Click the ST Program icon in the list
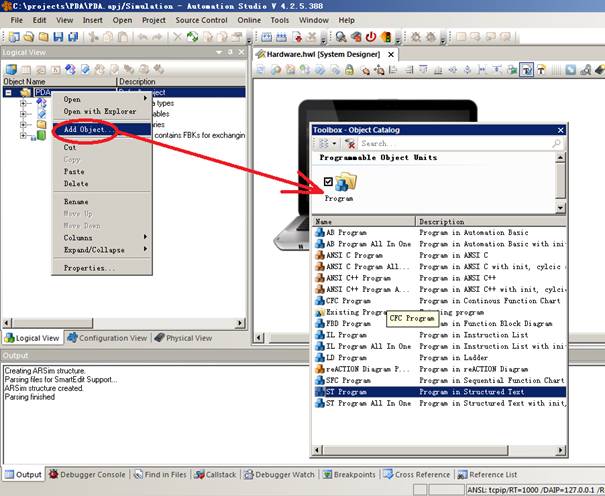Viewport: 605px width, 496px height. [320, 393]
